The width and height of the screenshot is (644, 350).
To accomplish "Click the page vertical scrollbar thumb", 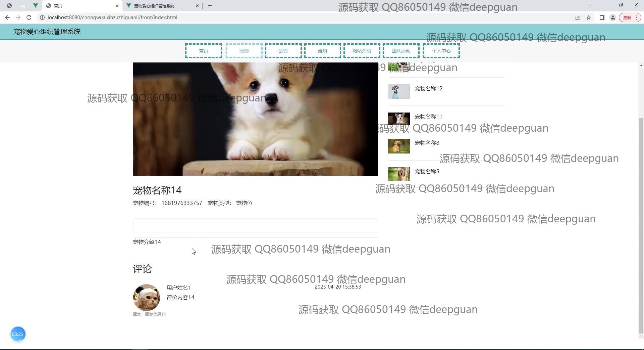I will (x=641, y=225).
